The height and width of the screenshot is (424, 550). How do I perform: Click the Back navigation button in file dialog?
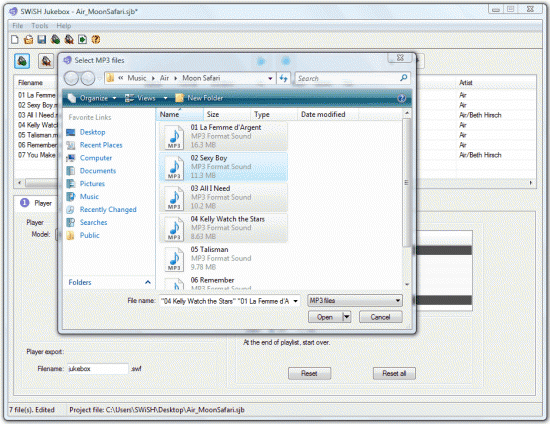coord(71,78)
